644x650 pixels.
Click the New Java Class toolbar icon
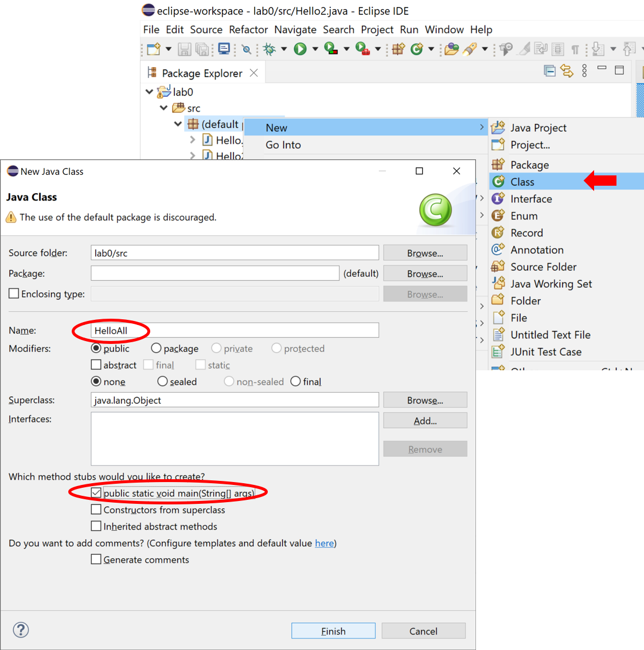tap(417, 49)
